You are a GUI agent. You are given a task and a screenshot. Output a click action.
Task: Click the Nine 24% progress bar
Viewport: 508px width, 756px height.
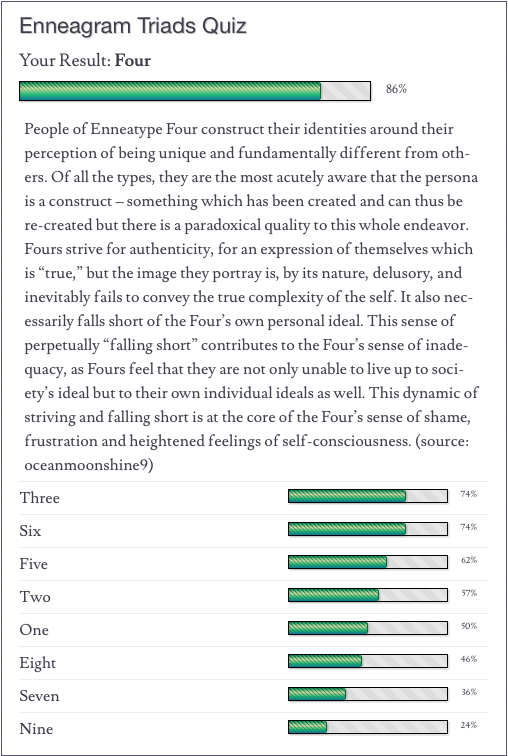(368, 727)
